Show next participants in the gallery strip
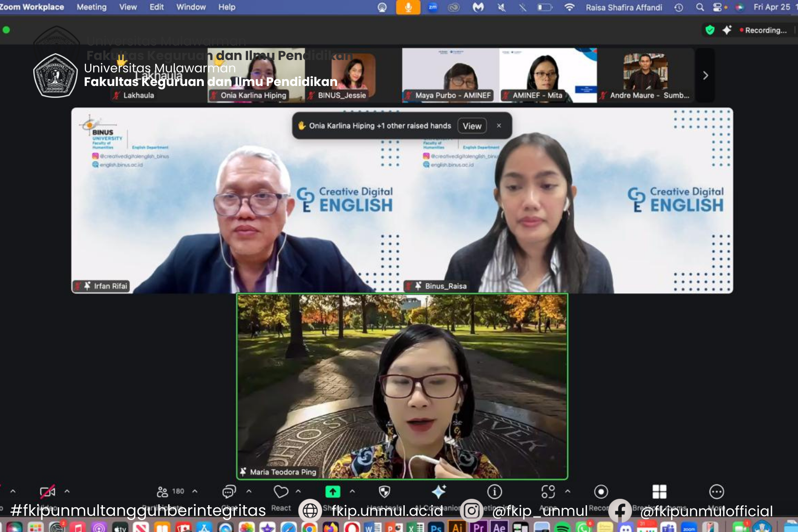Screen dimensions: 798x532 point(705,76)
